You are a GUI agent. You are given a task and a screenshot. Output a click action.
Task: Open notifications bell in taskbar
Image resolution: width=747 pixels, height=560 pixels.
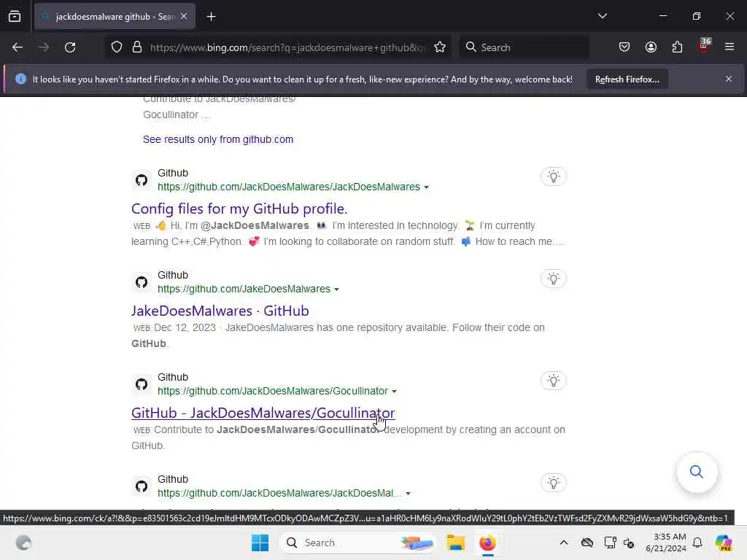697,542
